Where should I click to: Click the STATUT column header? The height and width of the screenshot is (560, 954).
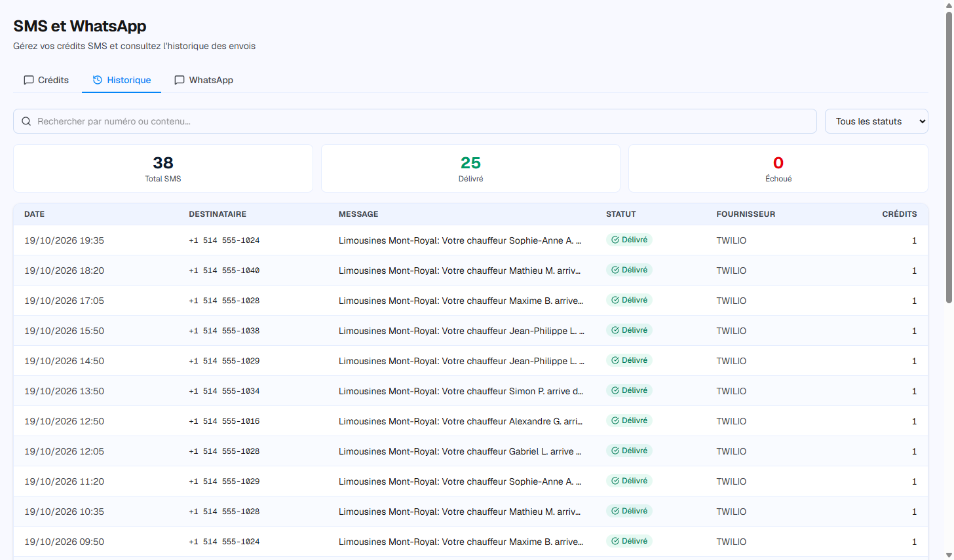coord(621,214)
